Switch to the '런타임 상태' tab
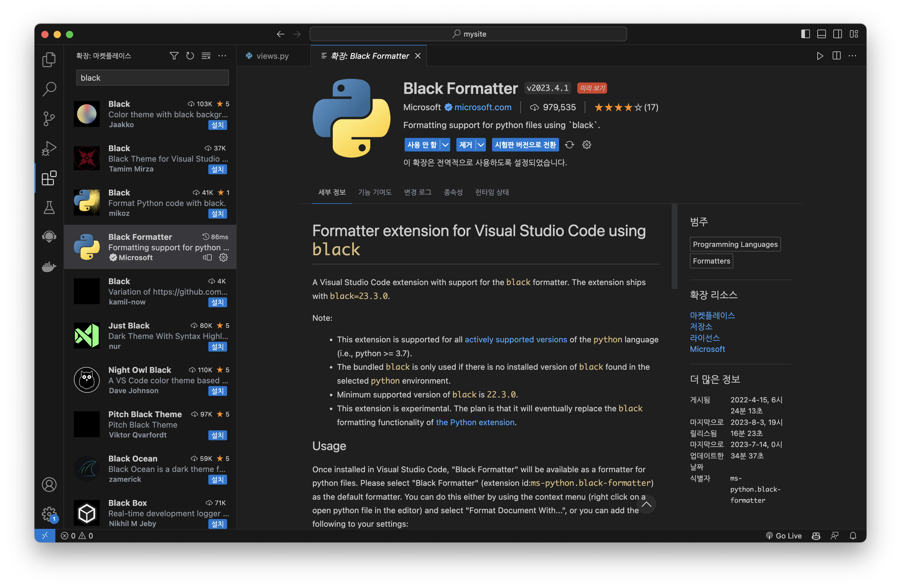 pyautogui.click(x=493, y=192)
